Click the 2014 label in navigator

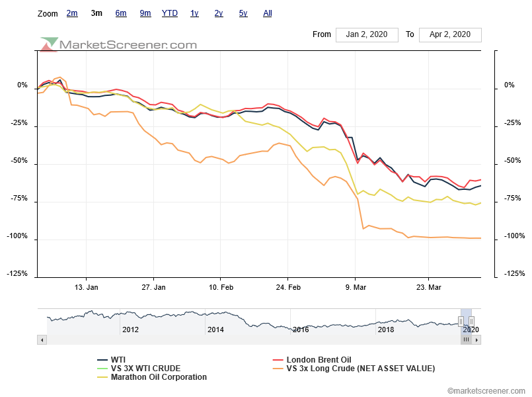click(216, 330)
